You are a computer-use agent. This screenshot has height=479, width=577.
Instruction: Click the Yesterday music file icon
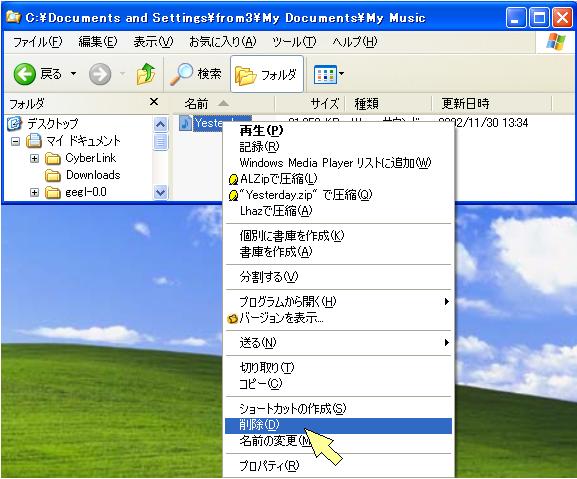[x=185, y=123]
